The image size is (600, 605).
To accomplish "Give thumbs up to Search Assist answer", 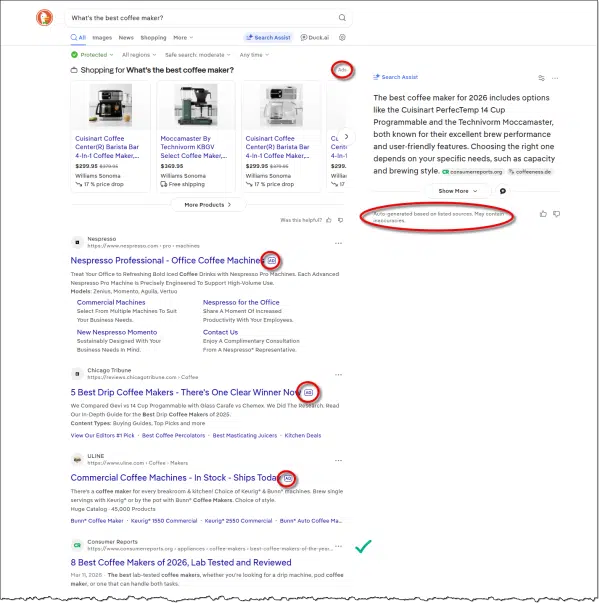I will [x=543, y=214].
